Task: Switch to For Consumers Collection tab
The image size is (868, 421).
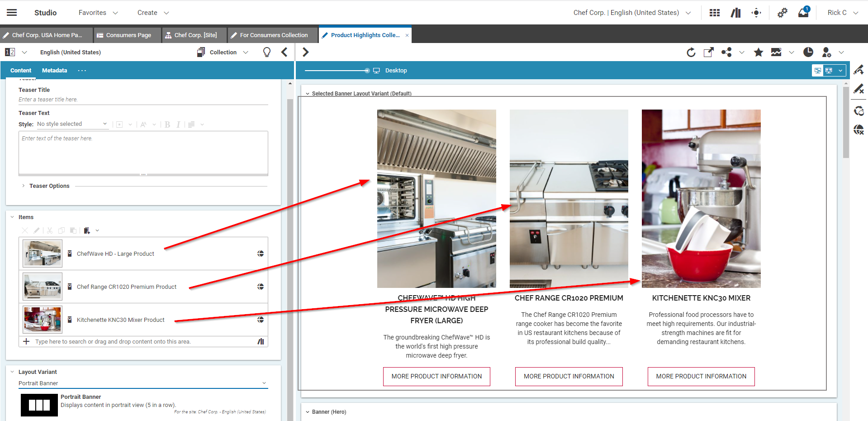Action: coord(273,35)
